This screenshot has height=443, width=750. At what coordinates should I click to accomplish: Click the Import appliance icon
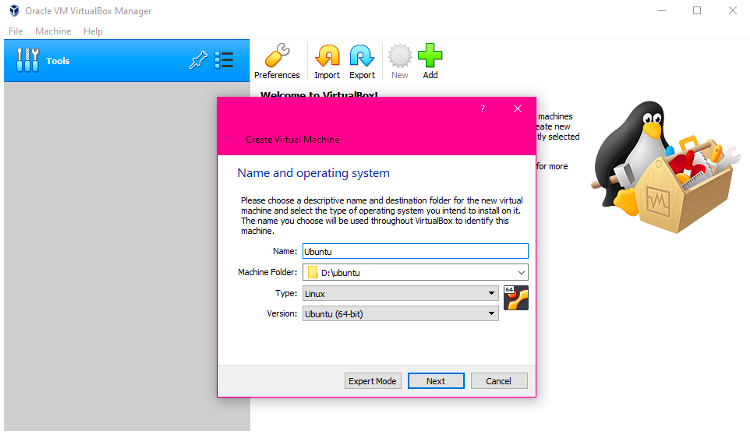click(x=327, y=61)
